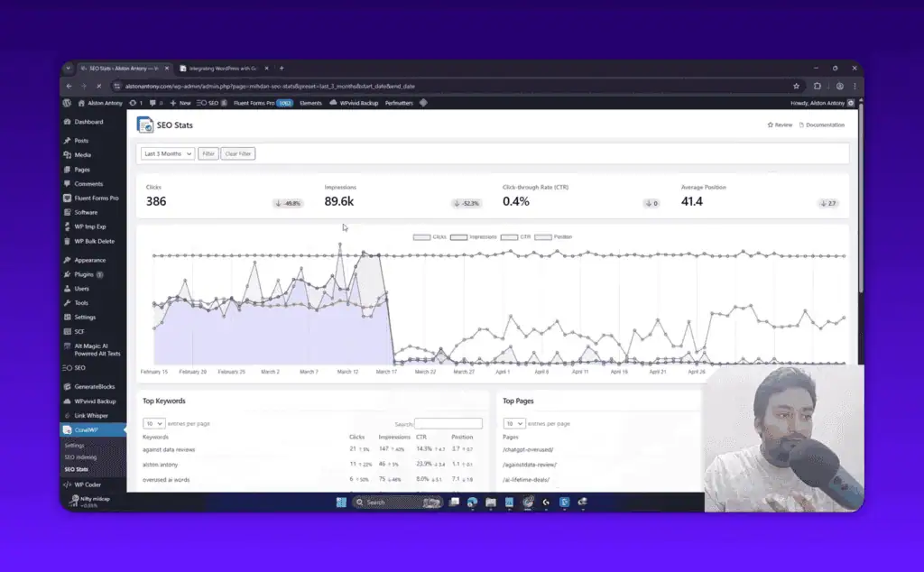This screenshot has width=924, height=572.
Task: Click the Filter button
Action: click(208, 153)
